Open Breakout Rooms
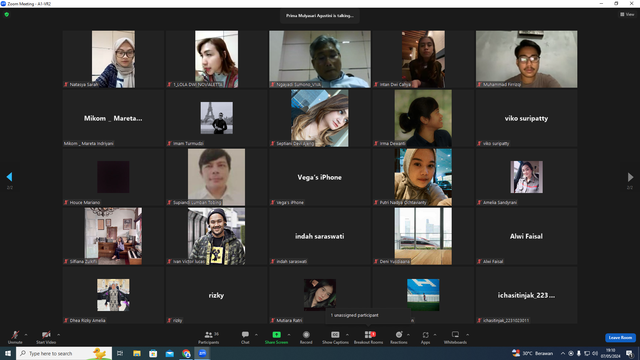640x360 pixels. tap(369, 337)
